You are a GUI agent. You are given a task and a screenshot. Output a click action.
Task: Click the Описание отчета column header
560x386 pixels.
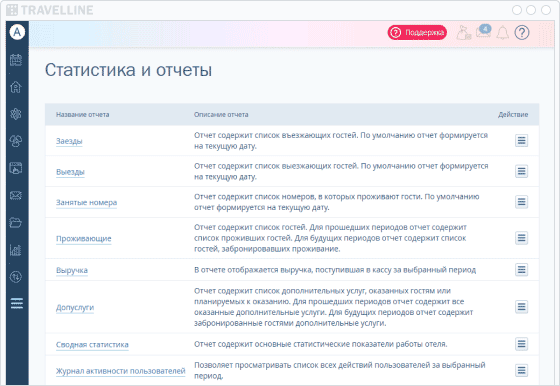point(221,115)
